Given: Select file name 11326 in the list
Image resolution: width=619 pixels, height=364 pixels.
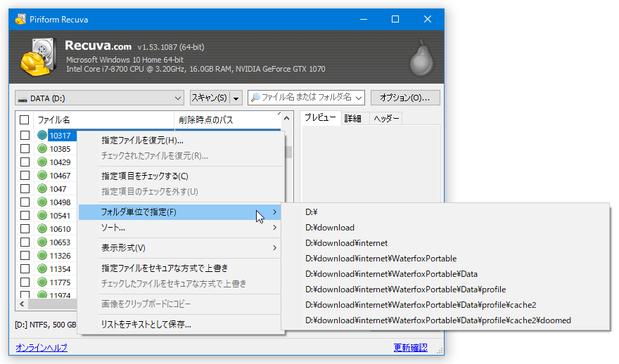Looking at the screenshot, I should coord(60,256).
